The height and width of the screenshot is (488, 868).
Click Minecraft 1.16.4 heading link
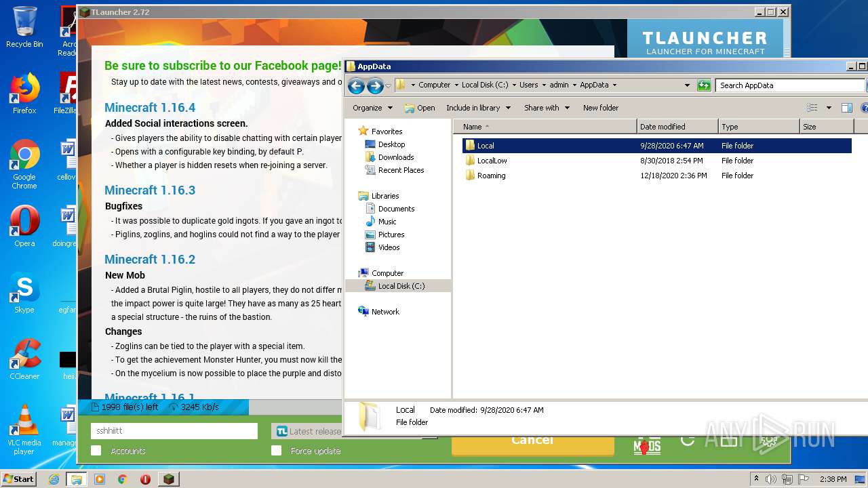[x=150, y=108]
